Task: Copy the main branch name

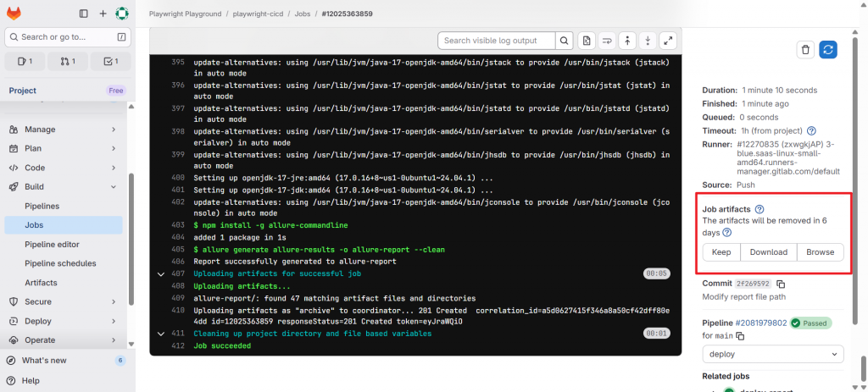Action: (x=740, y=335)
